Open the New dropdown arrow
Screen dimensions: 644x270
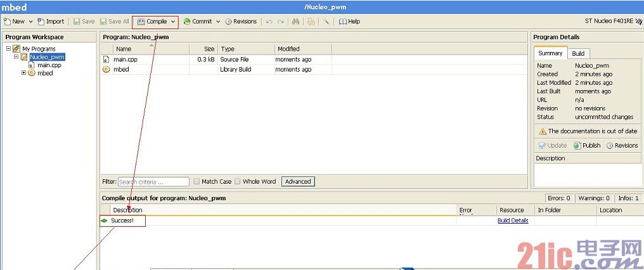click(30, 22)
